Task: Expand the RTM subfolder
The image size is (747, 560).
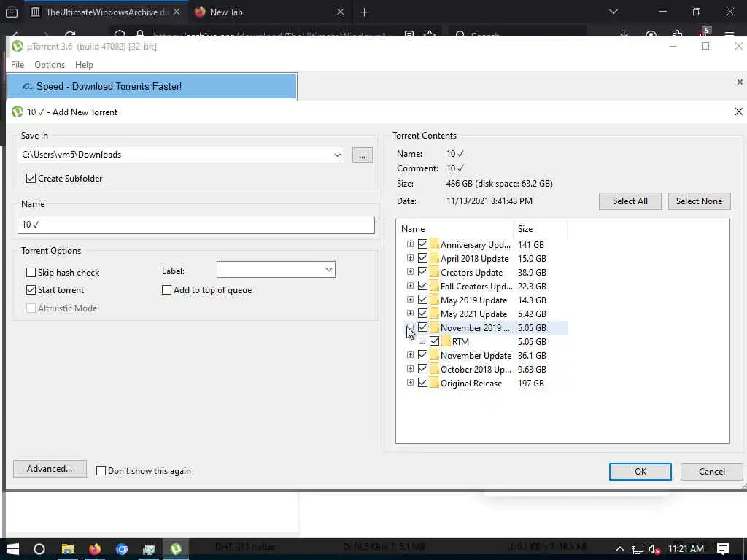Action: 422,341
